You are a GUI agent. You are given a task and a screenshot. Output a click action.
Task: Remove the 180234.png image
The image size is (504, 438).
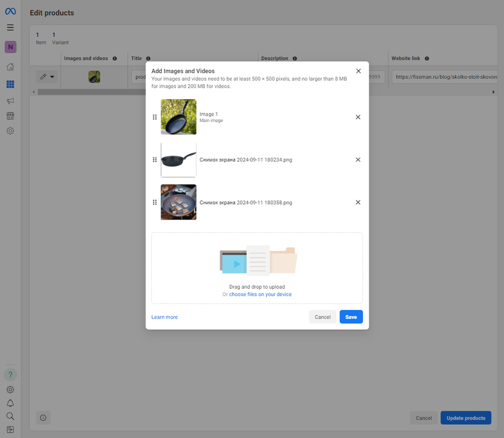[x=358, y=159]
